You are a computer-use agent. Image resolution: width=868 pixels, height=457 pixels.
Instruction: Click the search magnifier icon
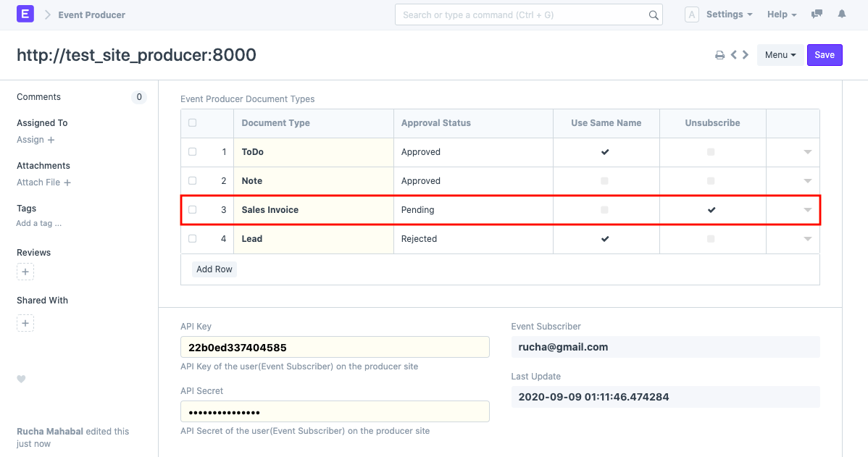pos(653,15)
